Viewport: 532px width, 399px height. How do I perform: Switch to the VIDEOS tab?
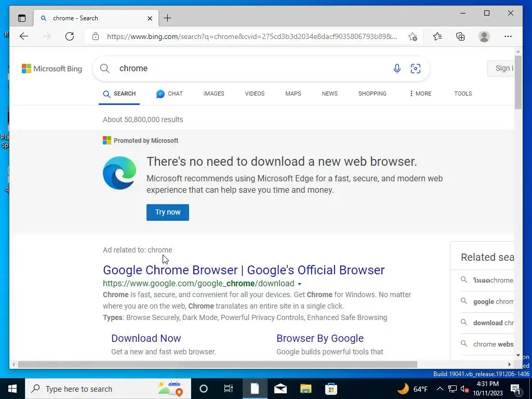point(255,94)
